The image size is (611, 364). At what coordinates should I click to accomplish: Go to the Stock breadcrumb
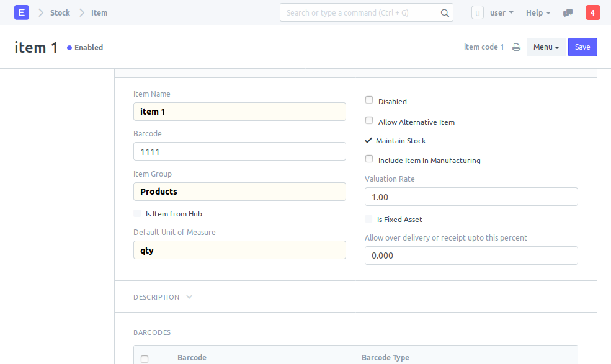click(x=60, y=12)
